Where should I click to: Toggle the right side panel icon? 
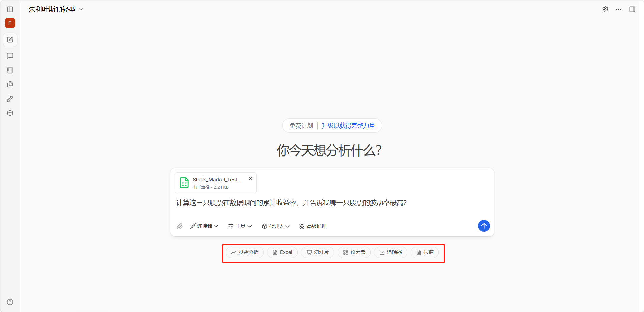tap(632, 9)
